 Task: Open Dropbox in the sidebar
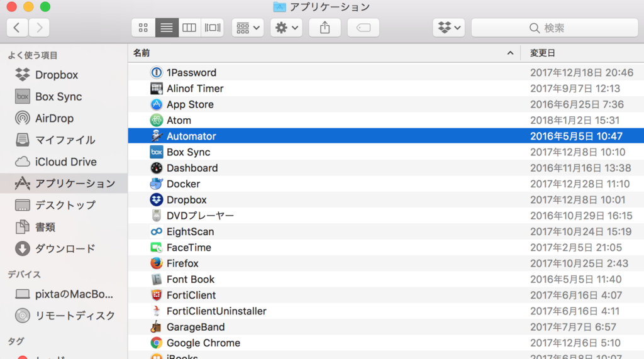(64, 75)
